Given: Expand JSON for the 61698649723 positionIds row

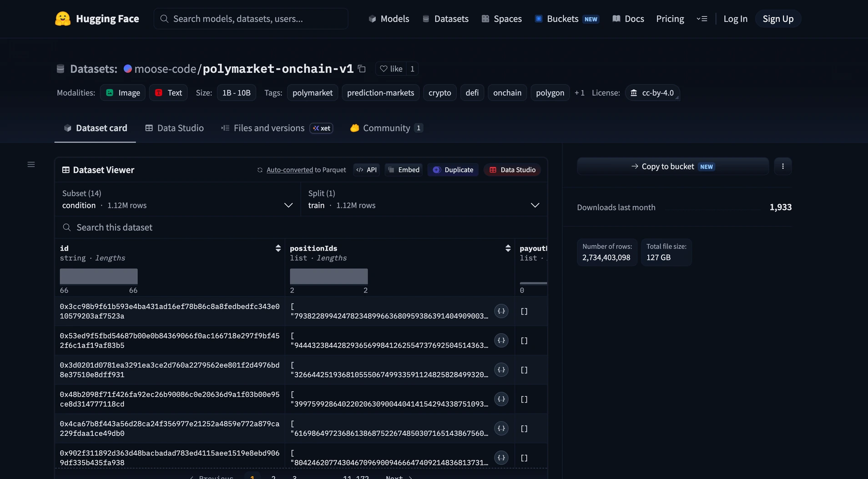Looking at the screenshot, I should (501, 429).
